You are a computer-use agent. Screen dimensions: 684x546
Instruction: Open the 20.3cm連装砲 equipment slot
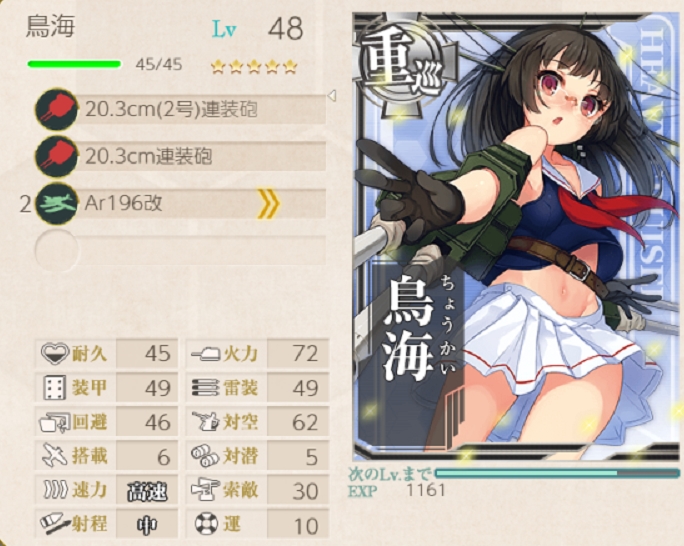click(181, 156)
